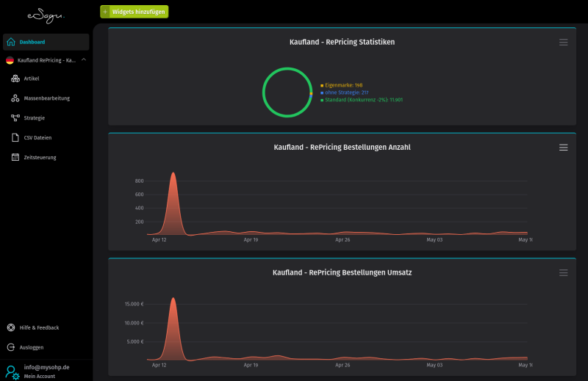The image size is (588, 381).
Task: Click the blue ohne Strategie legend swatch
Action: pos(322,93)
